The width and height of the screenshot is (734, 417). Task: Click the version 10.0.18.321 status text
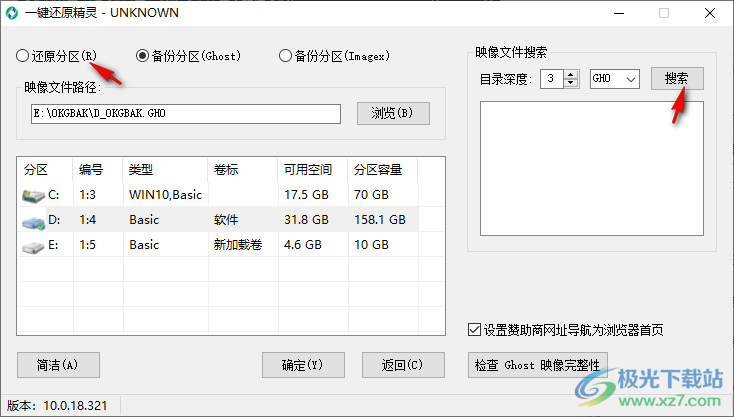[57, 405]
